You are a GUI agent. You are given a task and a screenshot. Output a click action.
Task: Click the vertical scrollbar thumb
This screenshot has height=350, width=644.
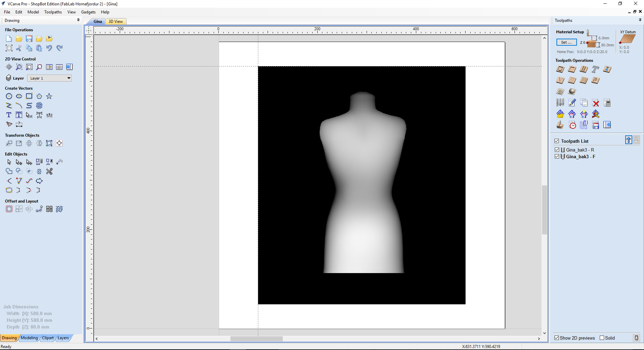tap(544, 210)
